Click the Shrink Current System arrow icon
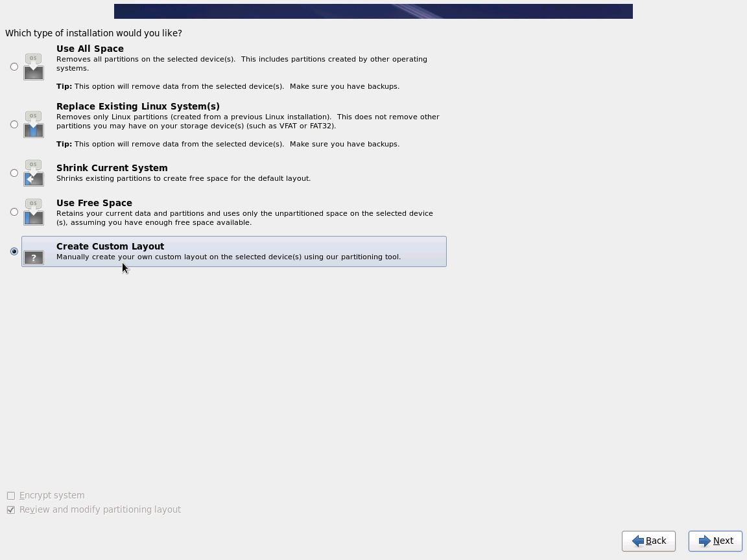747x560 pixels. (x=33, y=173)
